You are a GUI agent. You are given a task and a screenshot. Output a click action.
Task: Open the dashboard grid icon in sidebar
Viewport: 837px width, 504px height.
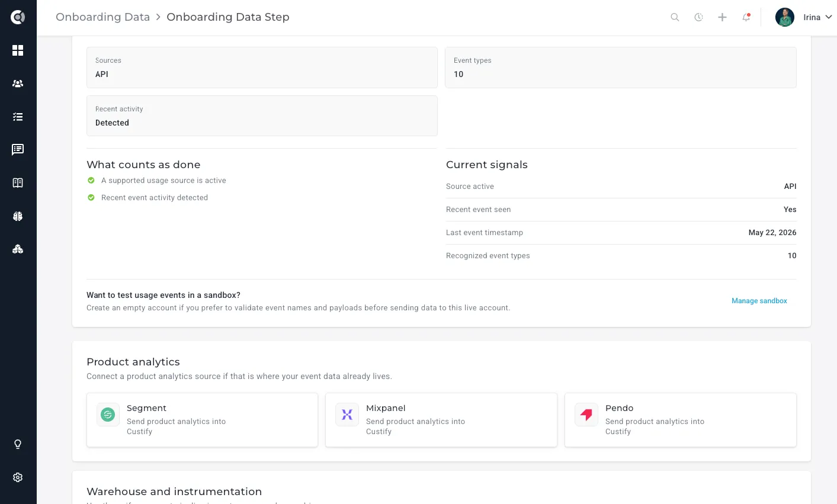18,50
